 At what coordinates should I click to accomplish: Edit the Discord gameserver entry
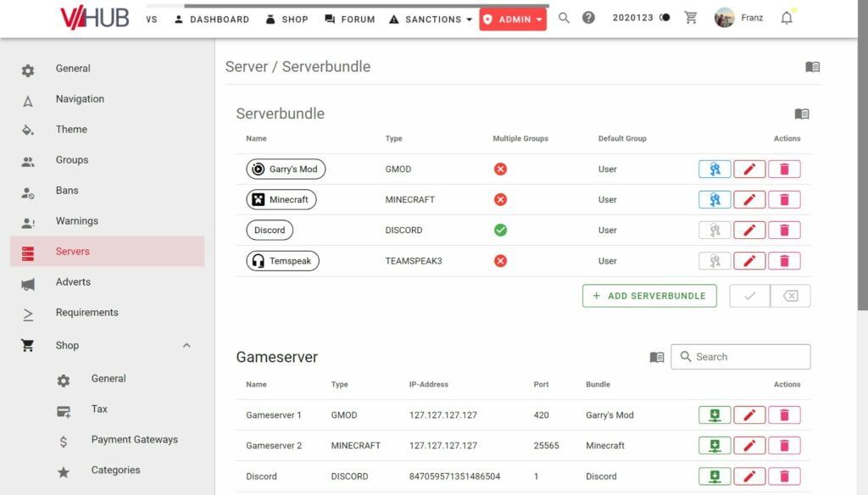(x=749, y=476)
